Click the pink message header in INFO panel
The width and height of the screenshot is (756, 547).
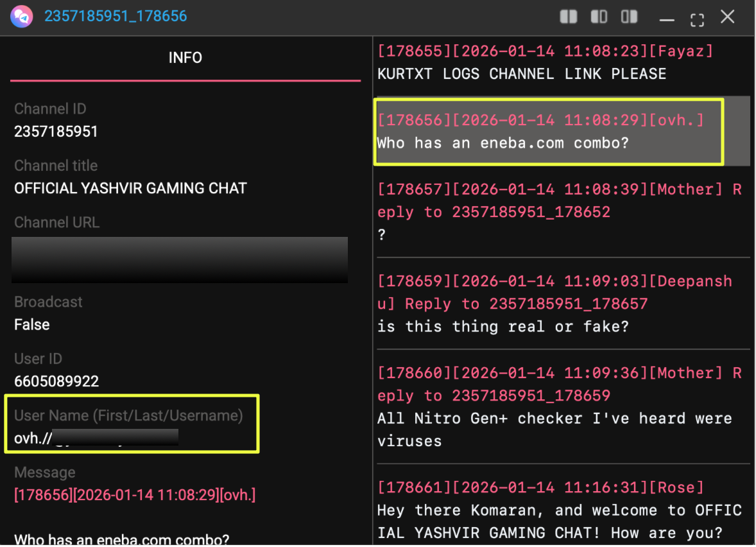[135, 495]
